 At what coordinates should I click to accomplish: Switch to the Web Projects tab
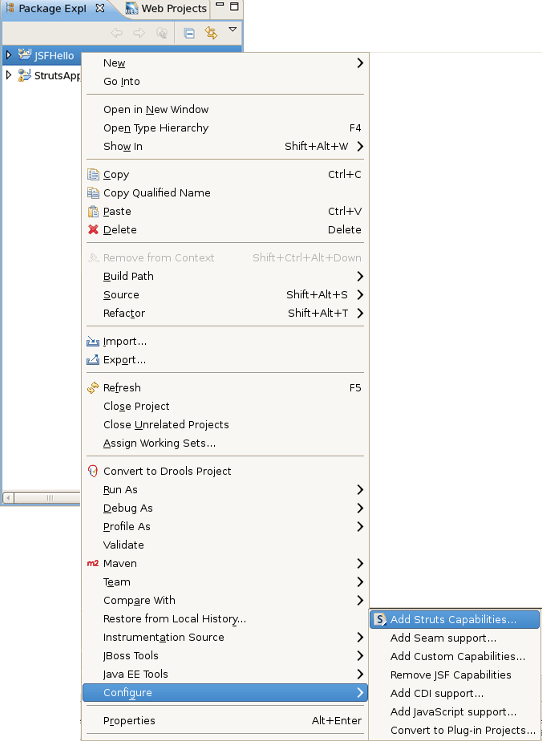[x=166, y=9]
